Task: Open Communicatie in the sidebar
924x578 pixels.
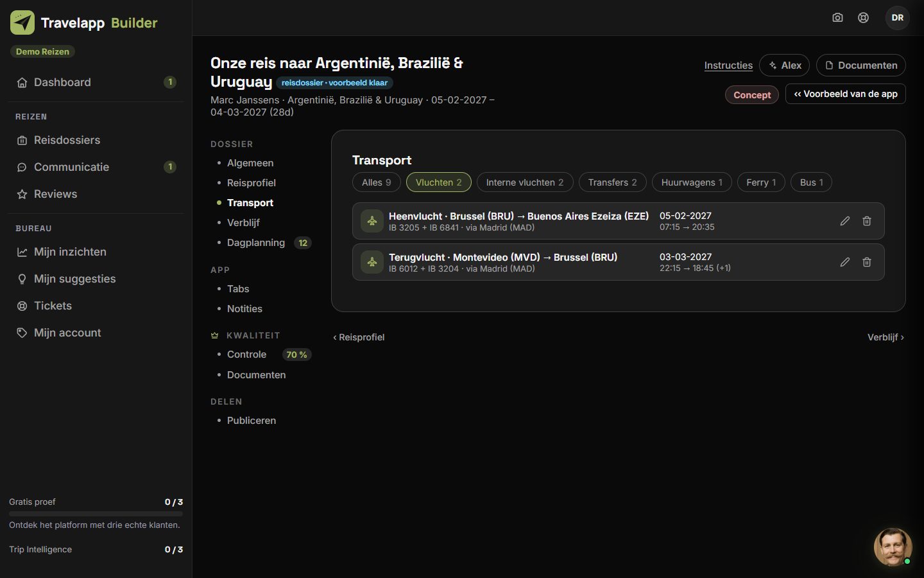Action: coord(96,167)
